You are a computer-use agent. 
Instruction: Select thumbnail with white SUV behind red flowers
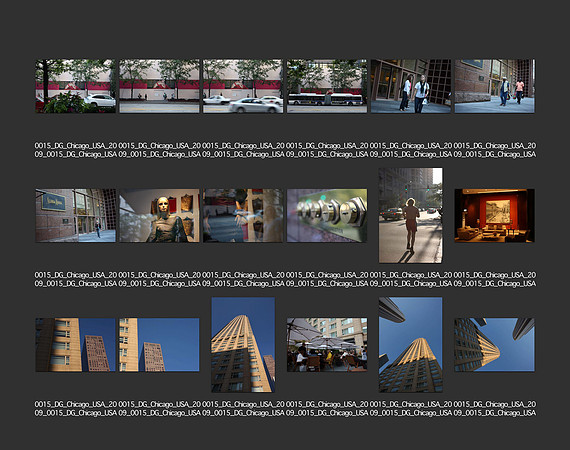(x=76, y=86)
